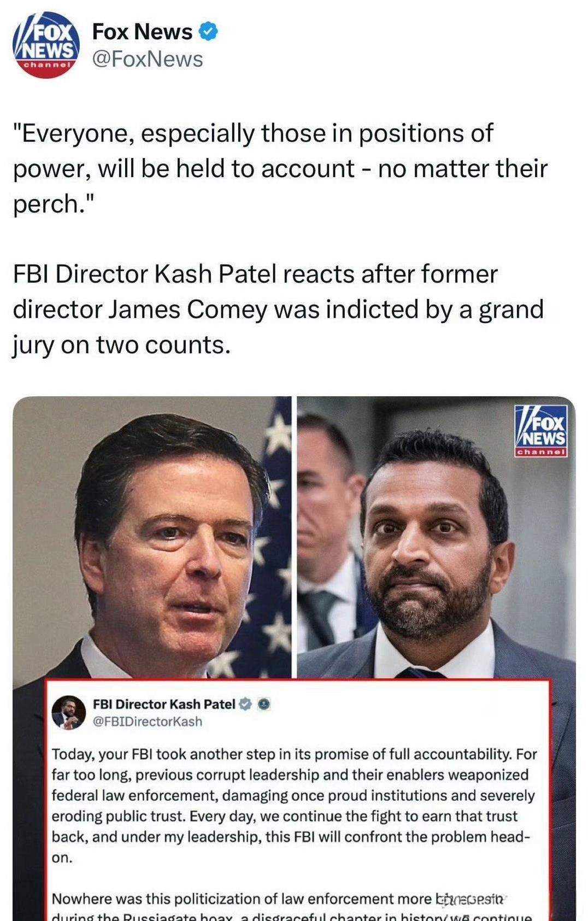Open the Fox News profile avatar
This screenshot has width=588, height=921.
(46, 45)
